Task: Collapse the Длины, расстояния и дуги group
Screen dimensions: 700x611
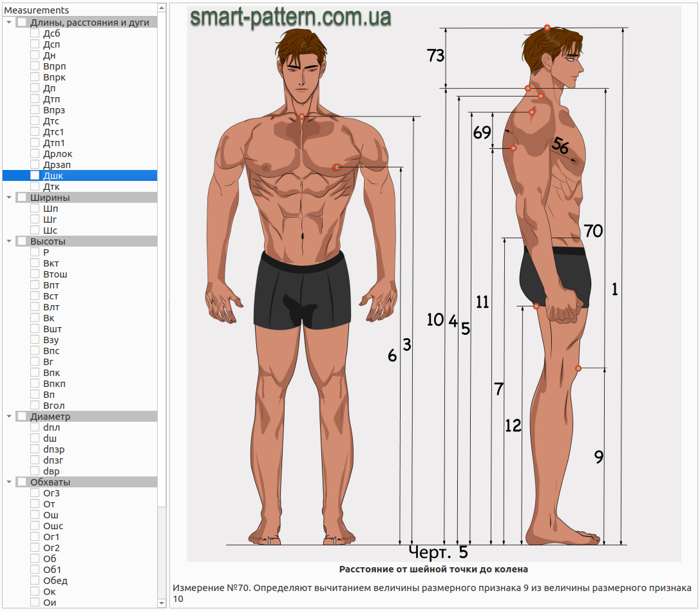Action: click(9, 23)
